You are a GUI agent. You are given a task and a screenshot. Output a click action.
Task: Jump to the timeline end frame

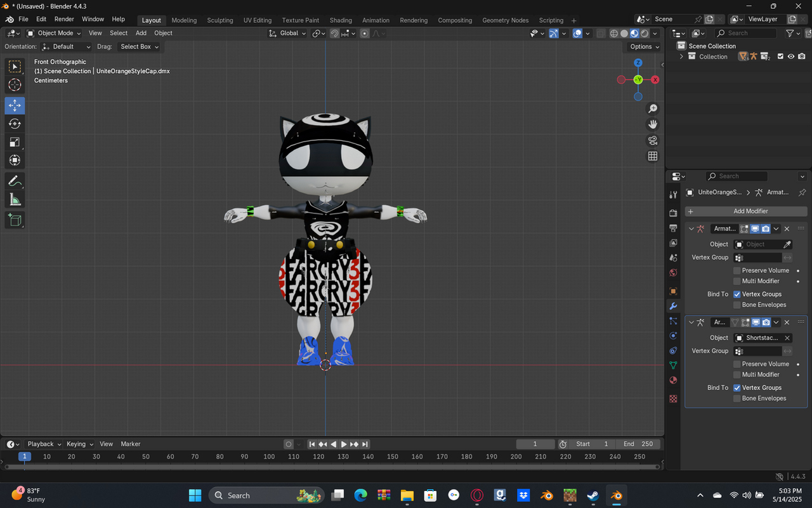[365, 444]
